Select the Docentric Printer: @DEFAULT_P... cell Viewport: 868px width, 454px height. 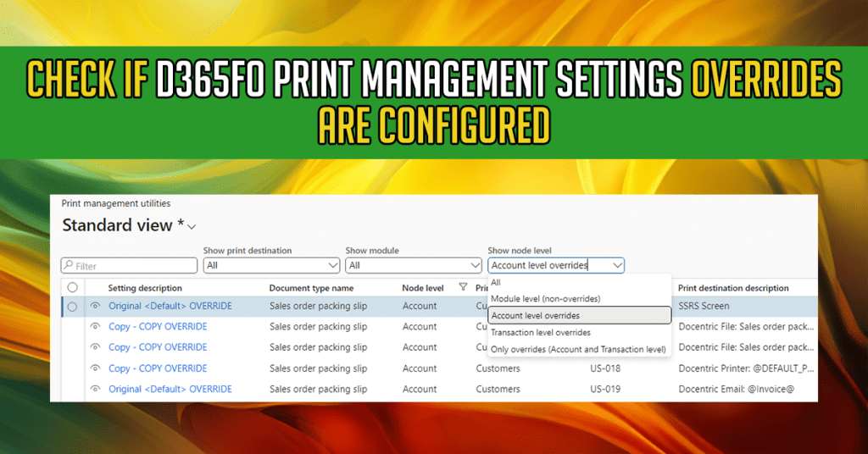(746, 368)
